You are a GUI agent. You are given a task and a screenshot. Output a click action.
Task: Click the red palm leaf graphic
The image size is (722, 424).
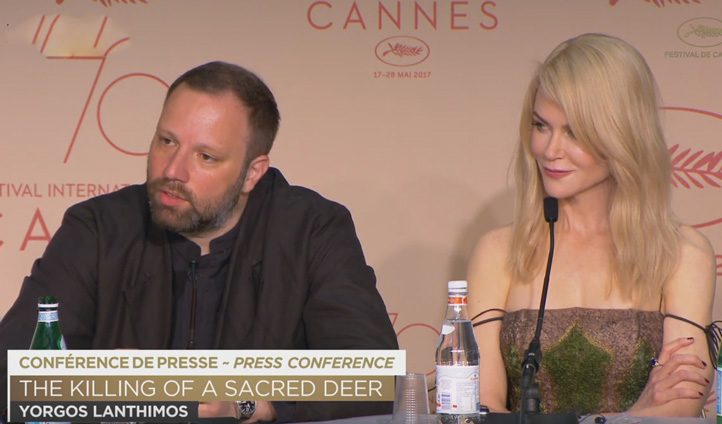695,167
